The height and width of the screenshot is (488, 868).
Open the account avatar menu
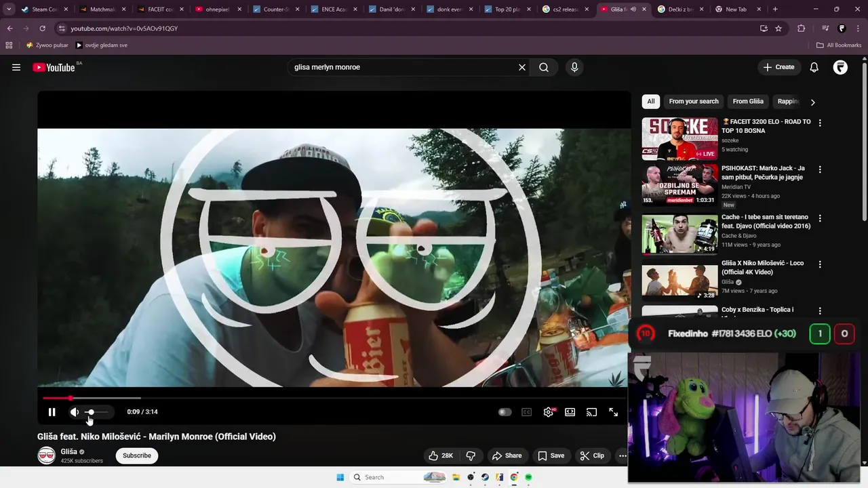pyautogui.click(x=840, y=67)
